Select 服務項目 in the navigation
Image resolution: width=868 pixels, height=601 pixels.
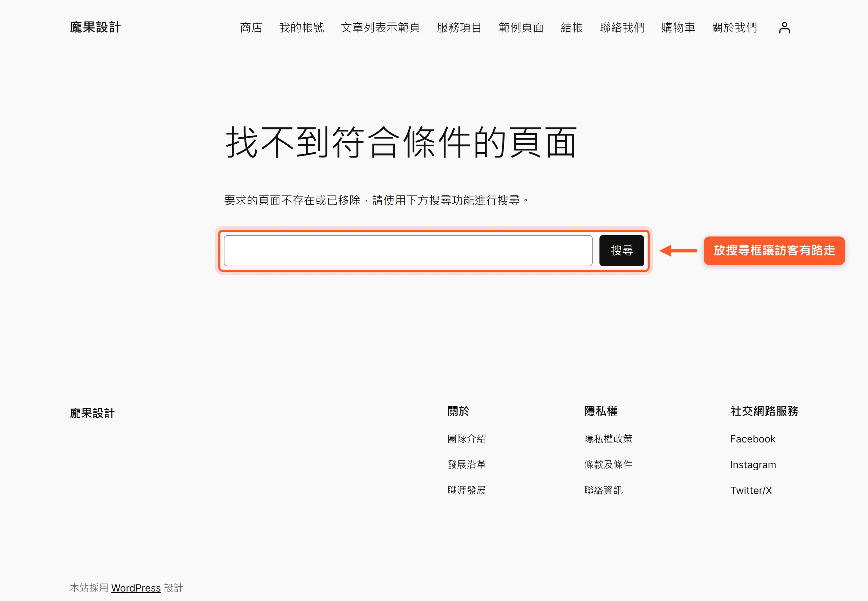tap(459, 27)
